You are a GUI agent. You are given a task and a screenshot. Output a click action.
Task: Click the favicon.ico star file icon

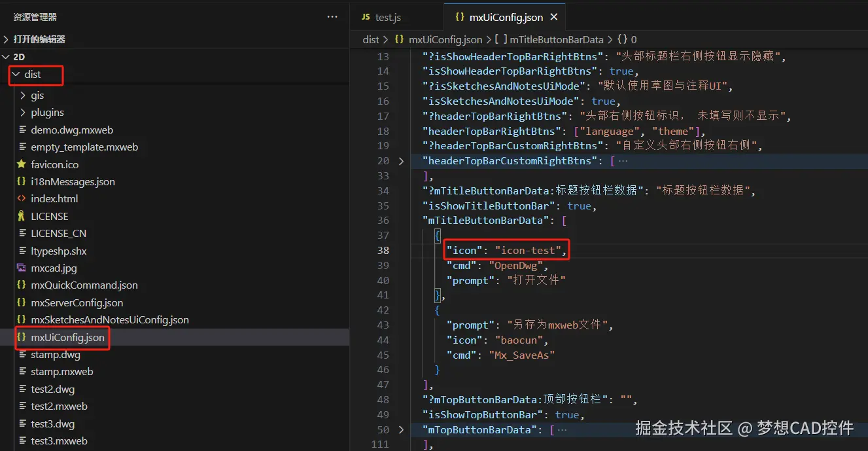21,164
